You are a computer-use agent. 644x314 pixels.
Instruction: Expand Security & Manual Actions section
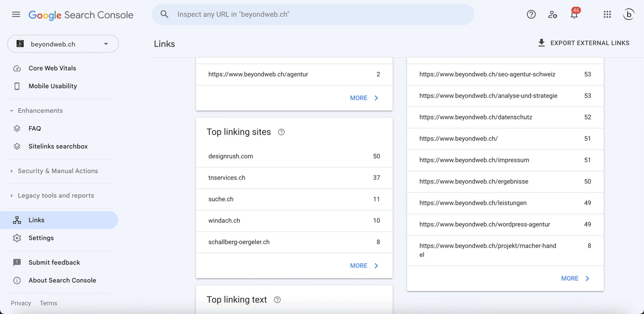[x=54, y=171]
